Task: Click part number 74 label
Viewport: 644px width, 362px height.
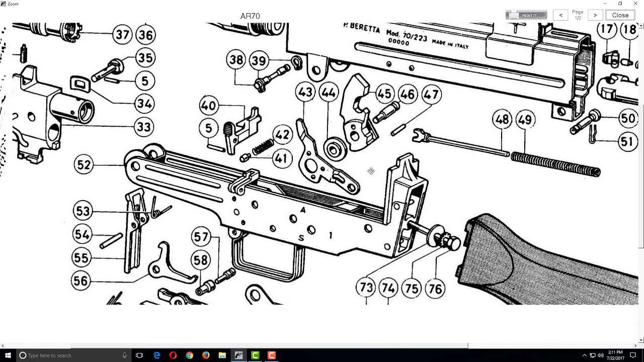Action: (388, 289)
